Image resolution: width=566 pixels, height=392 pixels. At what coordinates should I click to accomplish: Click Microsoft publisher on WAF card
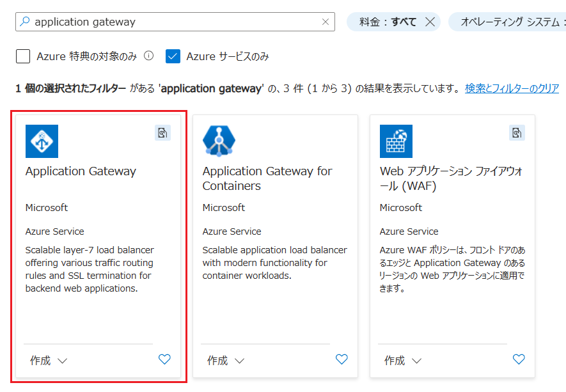pyautogui.click(x=400, y=208)
